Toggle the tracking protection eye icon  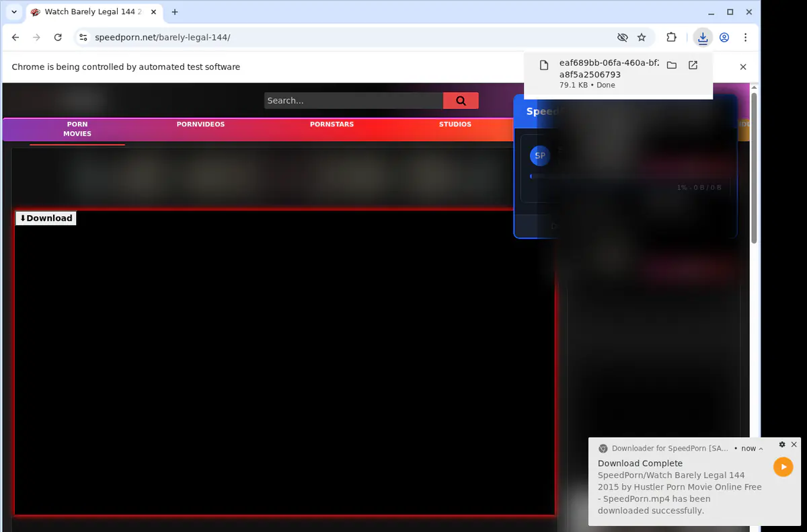(623, 38)
